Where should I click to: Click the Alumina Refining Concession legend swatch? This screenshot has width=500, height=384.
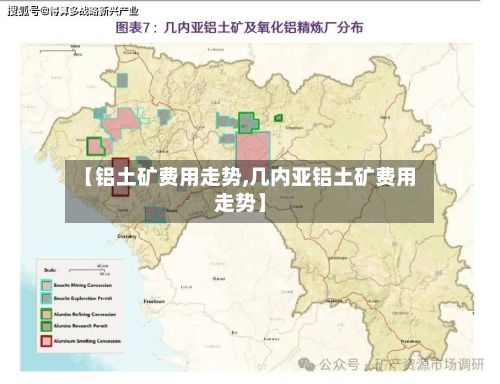[46, 314]
